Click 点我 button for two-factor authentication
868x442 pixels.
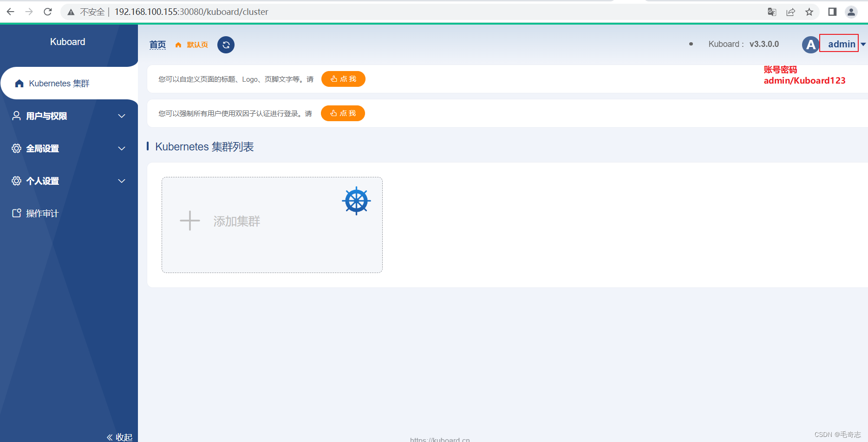[343, 113]
